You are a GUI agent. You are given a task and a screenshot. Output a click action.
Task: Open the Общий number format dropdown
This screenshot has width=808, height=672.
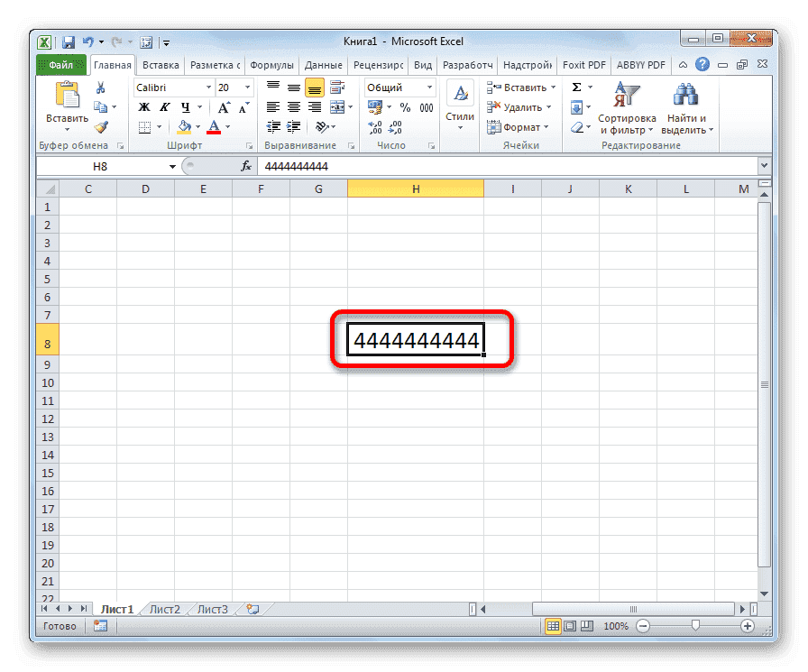(x=429, y=87)
